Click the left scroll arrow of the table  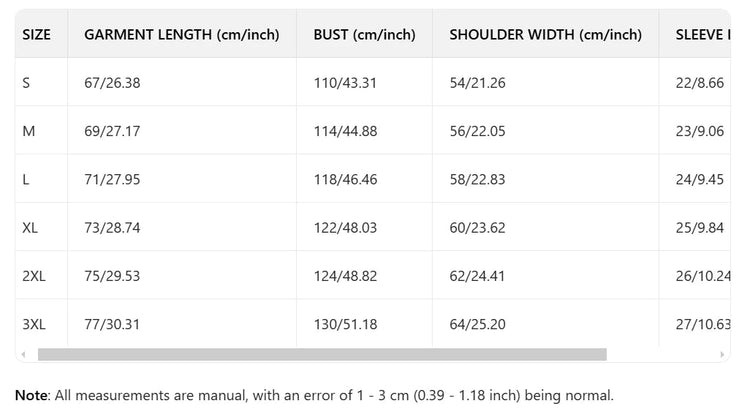23,354
